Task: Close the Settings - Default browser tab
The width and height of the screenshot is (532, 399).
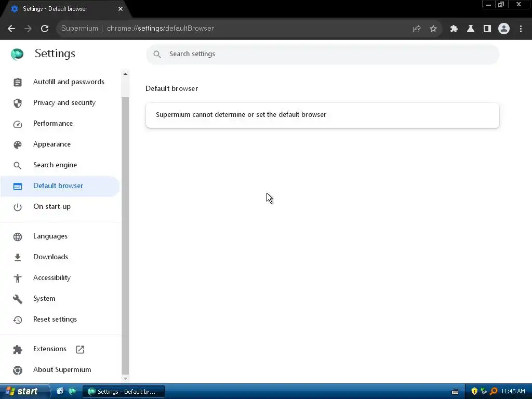Action: click(x=121, y=9)
